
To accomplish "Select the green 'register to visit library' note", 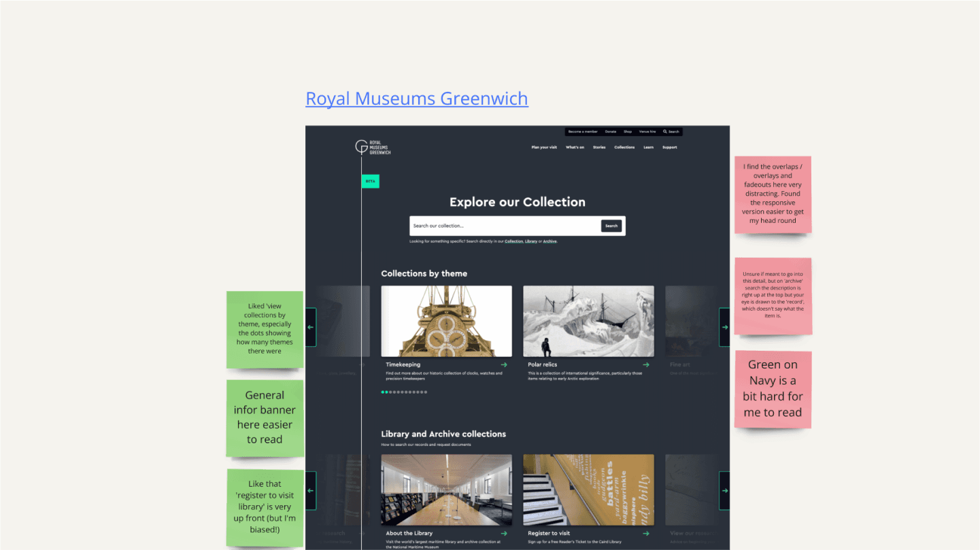I will (x=265, y=507).
